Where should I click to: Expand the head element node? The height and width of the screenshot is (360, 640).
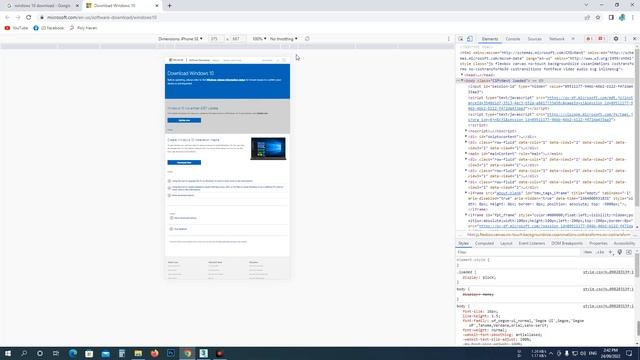tap(462, 75)
